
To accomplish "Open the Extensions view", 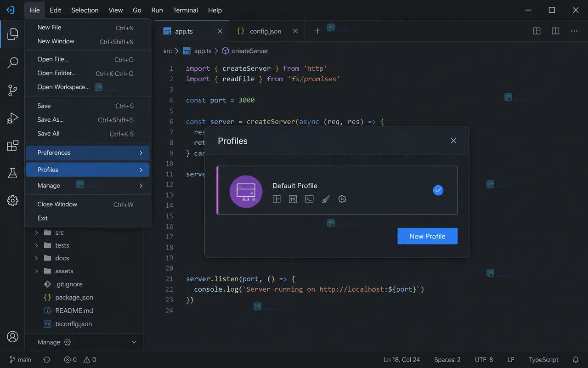I will (x=13, y=146).
